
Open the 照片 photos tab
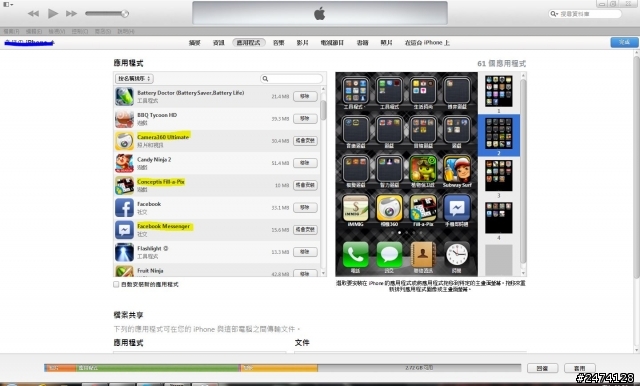pyautogui.click(x=386, y=42)
